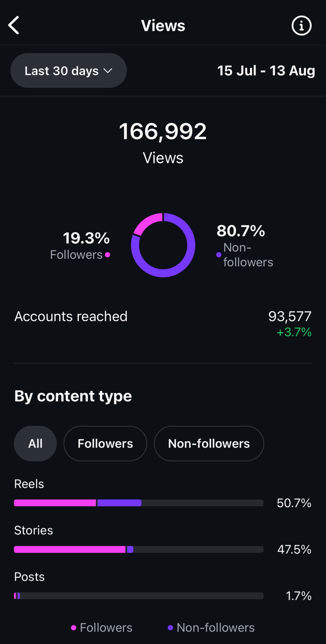Tap the pink dot beside Followers percentage
Image resolution: width=326 pixels, height=644 pixels.
pyautogui.click(x=108, y=255)
